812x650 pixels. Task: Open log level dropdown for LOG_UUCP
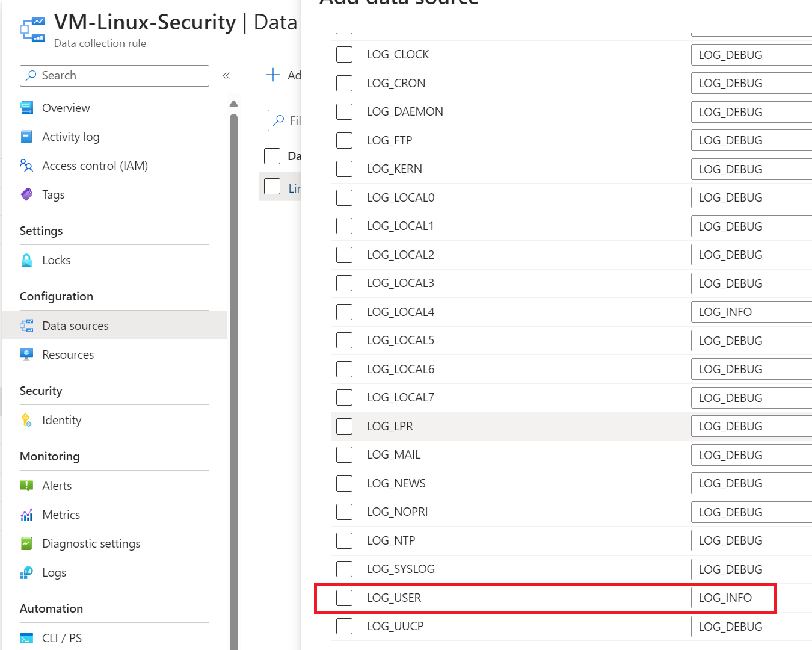pyautogui.click(x=751, y=627)
